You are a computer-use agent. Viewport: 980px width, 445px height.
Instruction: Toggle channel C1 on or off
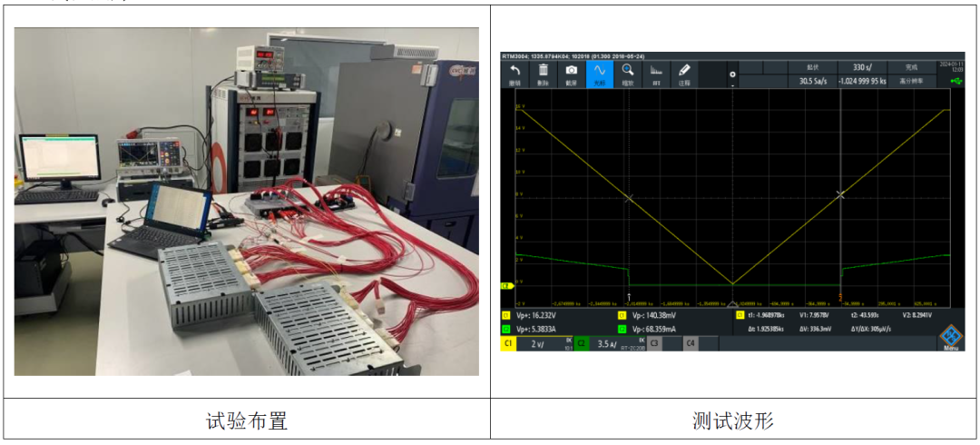tap(508, 344)
